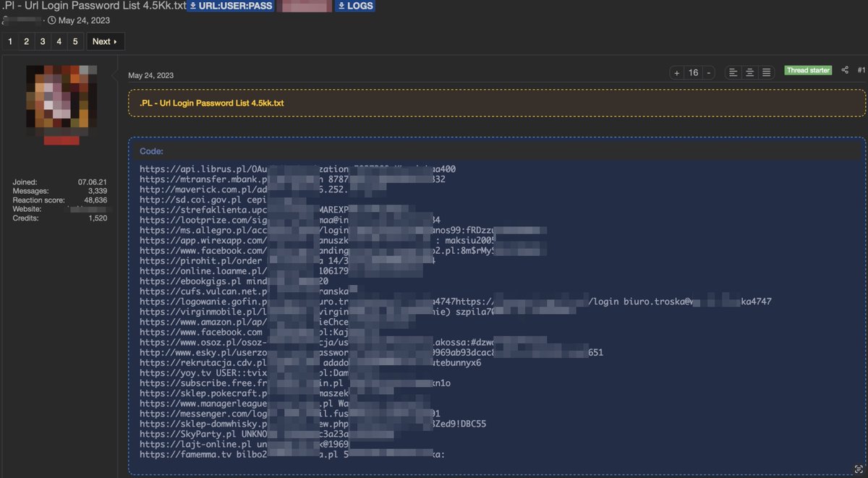Click the yellow dashed post title box
Screen dimensions: 868x478
497,103
